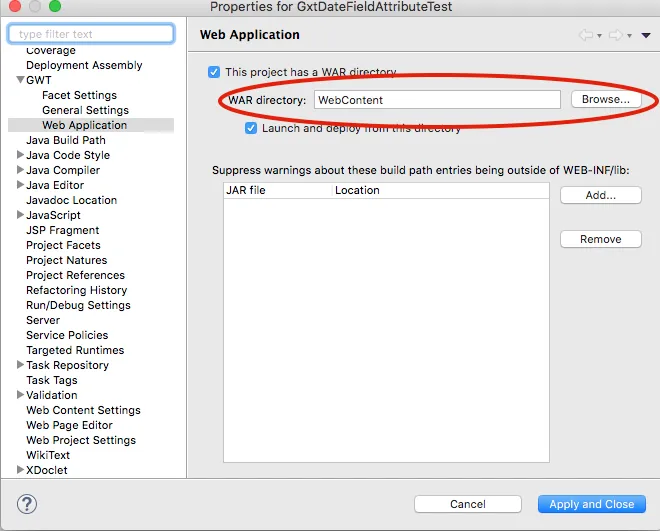Expand the JavaScript node
Viewport: 660px width, 531px height.
click(20, 215)
